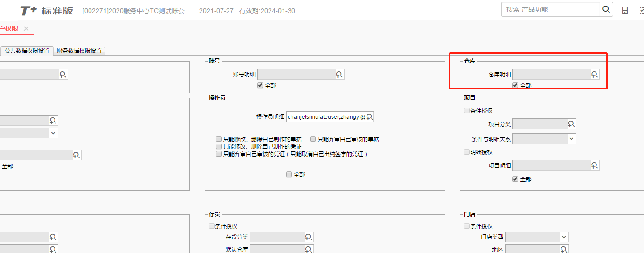The image size is (644, 253).
Task: Click the search magnifier in the top search bar
Action: pyautogui.click(x=606, y=9)
